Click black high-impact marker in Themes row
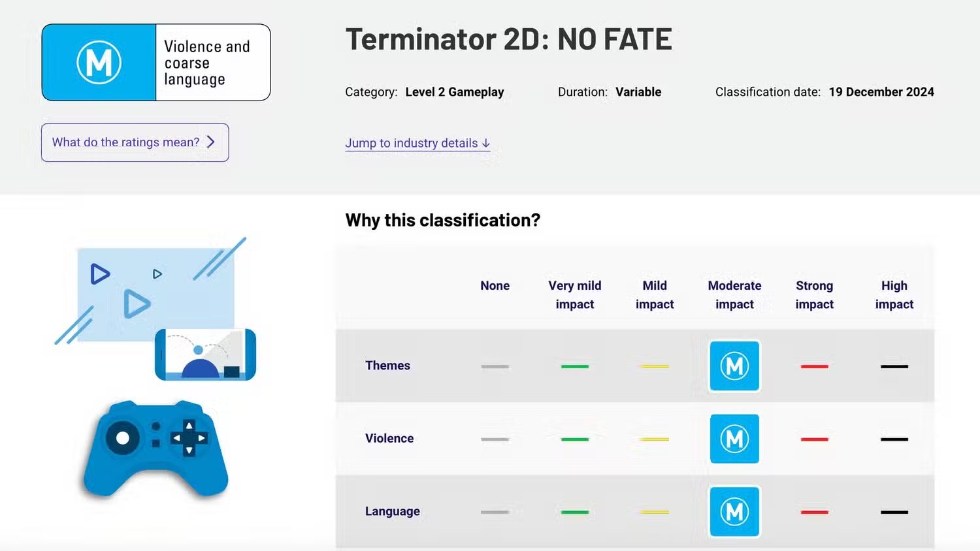 (894, 366)
